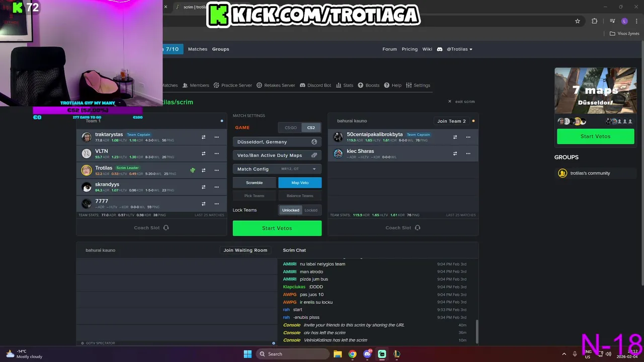Open Chrome from the taskbar
Viewport: 644px width, 362px height.
click(x=352, y=354)
